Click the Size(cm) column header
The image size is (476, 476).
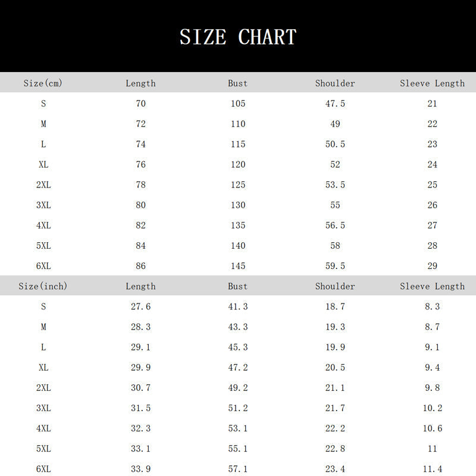(x=43, y=83)
